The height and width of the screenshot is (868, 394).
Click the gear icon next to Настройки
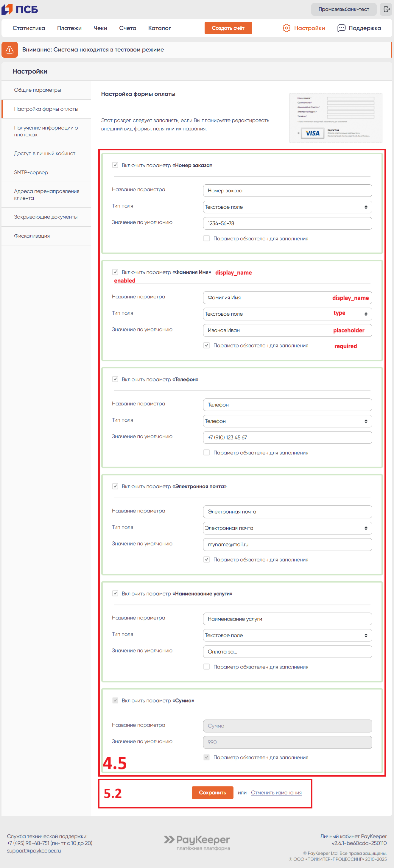286,28
